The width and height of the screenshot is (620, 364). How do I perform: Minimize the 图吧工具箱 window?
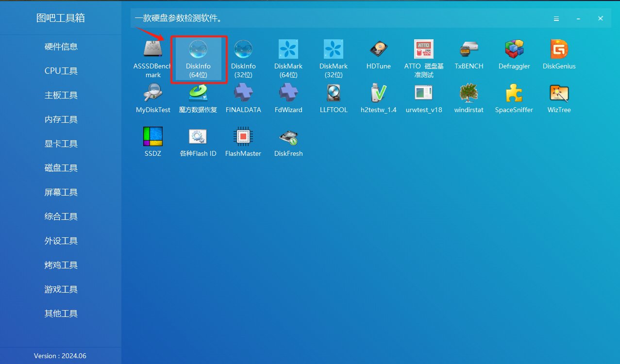coord(578,18)
